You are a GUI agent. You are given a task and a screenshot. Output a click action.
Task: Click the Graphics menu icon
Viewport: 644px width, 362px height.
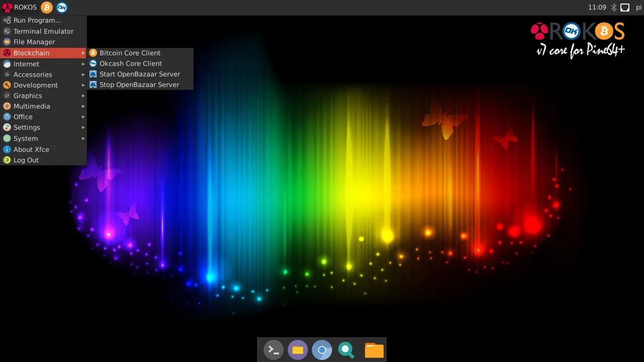click(7, 96)
